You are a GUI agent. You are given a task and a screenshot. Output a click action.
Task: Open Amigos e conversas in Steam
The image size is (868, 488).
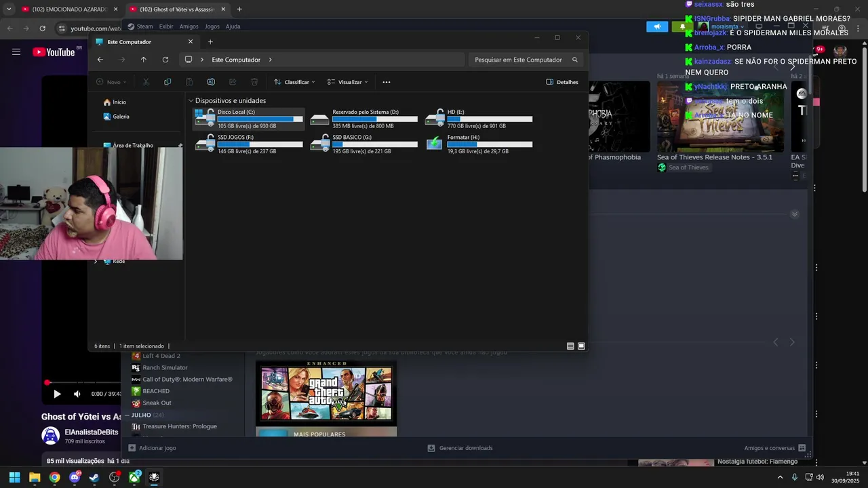click(x=775, y=448)
